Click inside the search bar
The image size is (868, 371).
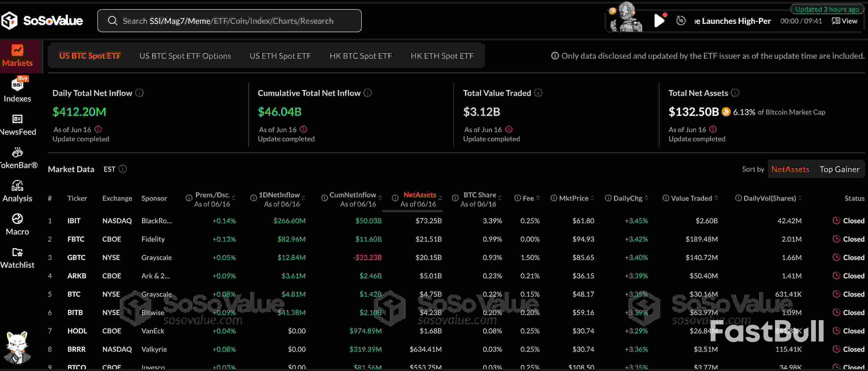229,21
